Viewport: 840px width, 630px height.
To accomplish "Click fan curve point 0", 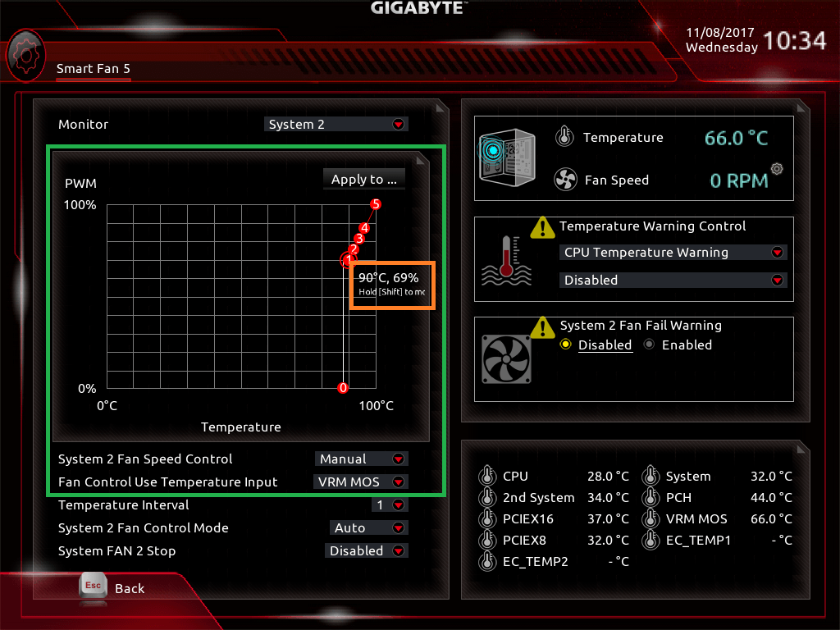I will (343, 388).
